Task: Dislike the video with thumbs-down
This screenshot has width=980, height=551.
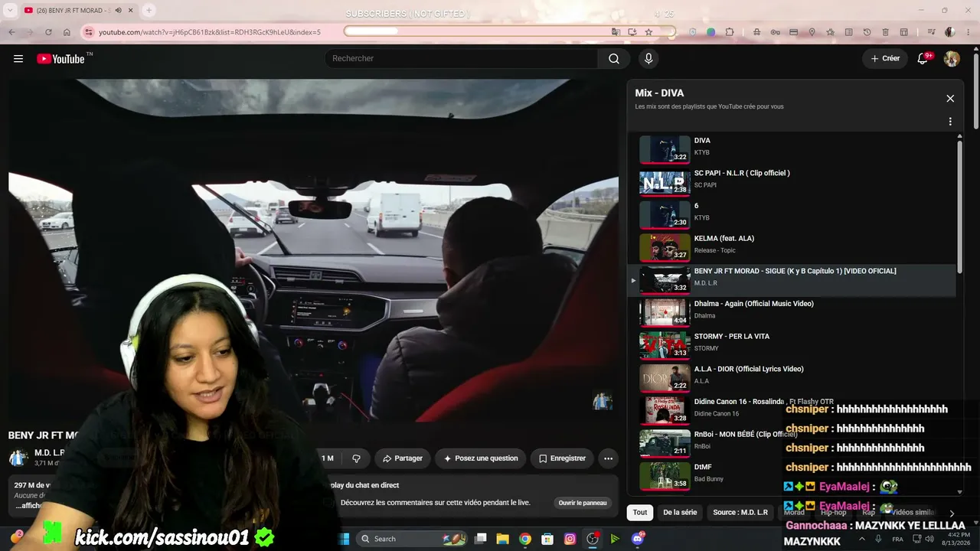Action: (x=356, y=458)
